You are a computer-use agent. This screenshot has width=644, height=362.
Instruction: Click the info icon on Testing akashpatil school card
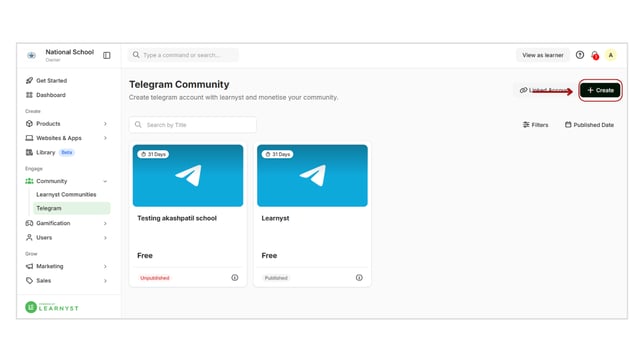click(x=235, y=278)
